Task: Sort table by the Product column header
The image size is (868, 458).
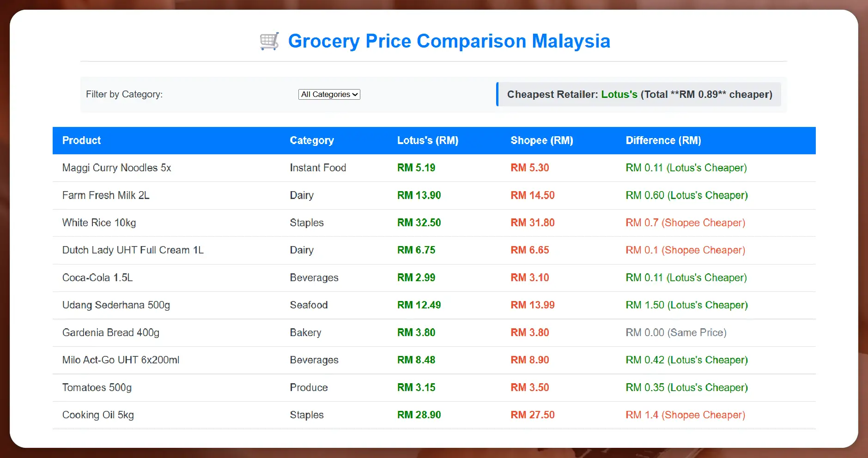Action: click(81, 140)
